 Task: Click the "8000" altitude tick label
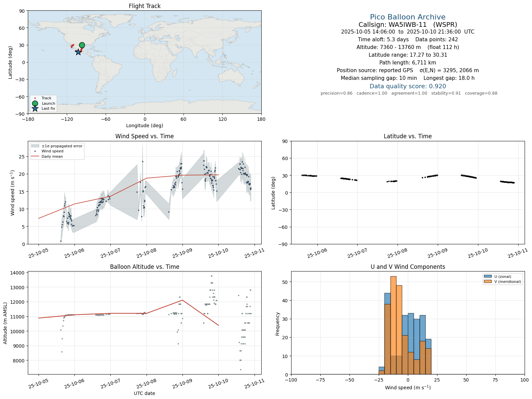pyautogui.click(x=19, y=360)
